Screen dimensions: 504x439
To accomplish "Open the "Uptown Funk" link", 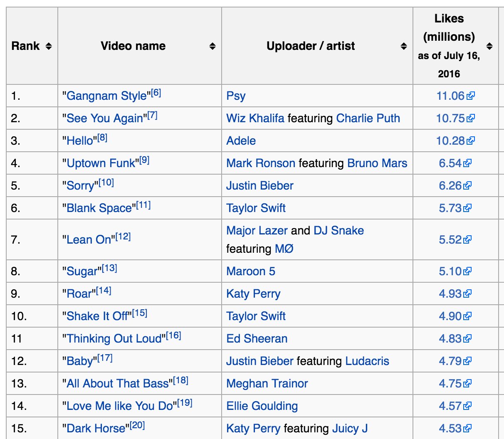I will click(101, 163).
